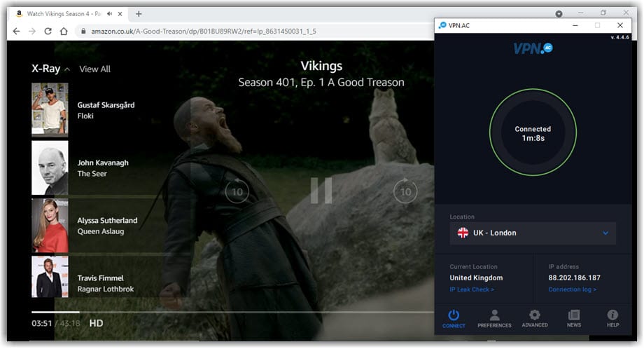Open VPN Help info tab
The height and width of the screenshot is (349, 644).
[x=612, y=319]
